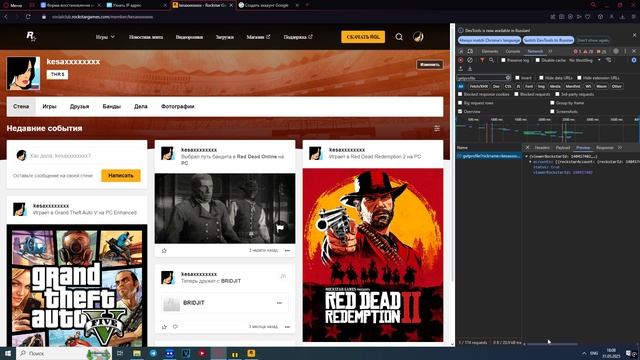Viewport: 640px width, 360px height.
Task: Enable the Disable cache checkbox
Action: (x=538, y=60)
